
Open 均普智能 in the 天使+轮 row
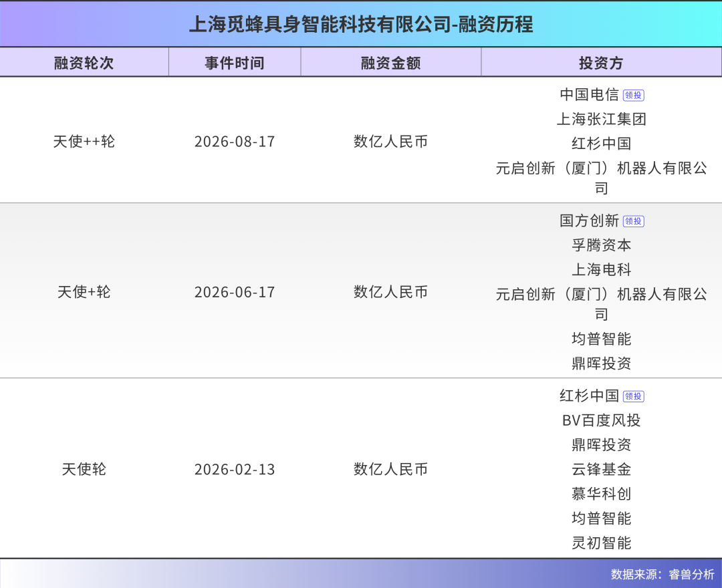[x=601, y=339]
